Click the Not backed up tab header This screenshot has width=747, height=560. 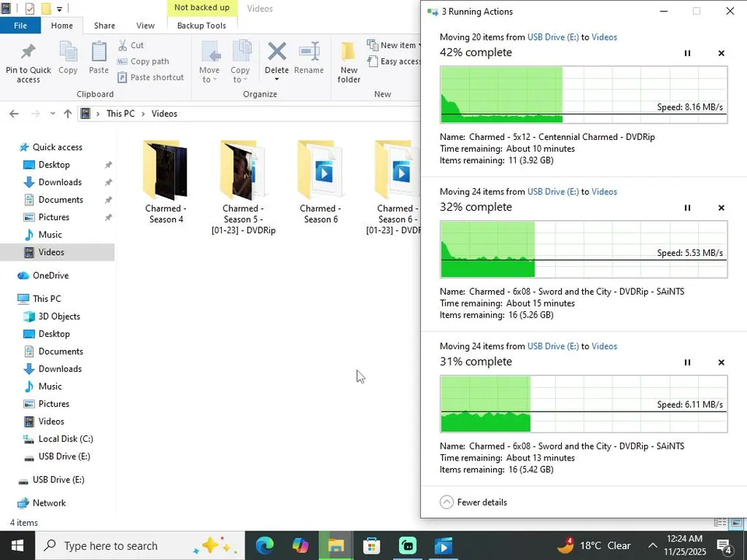(x=202, y=8)
